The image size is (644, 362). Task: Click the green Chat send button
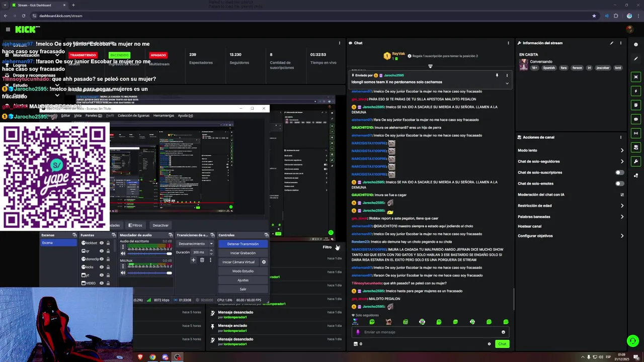coord(502,344)
